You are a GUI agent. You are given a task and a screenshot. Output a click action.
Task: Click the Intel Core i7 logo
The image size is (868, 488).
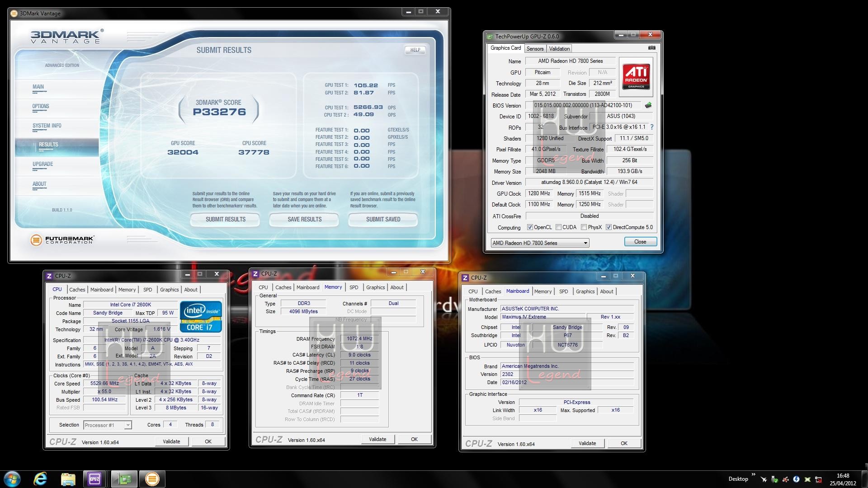(x=201, y=317)
